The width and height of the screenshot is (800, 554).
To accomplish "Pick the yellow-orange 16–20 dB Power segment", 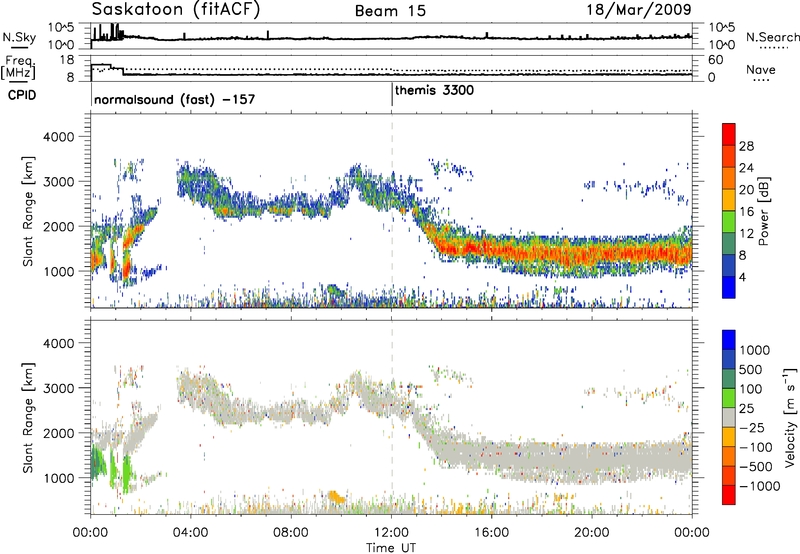I will [729, 200].
